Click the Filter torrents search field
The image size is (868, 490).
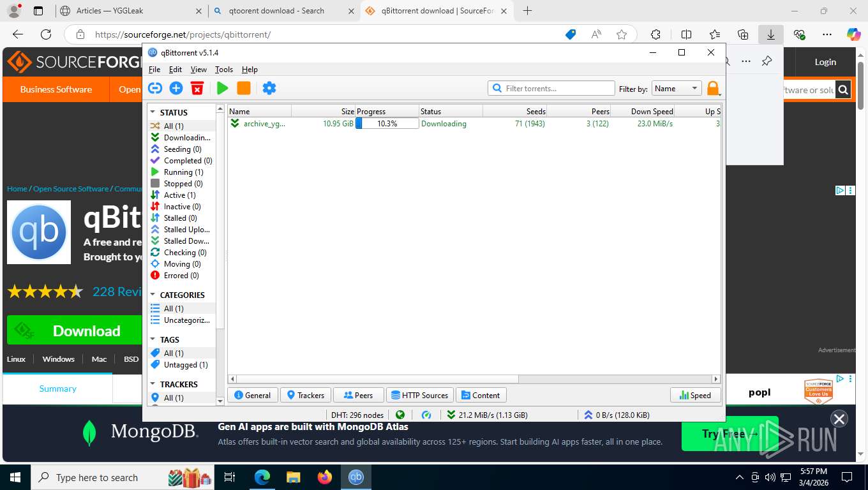(551, 89)
